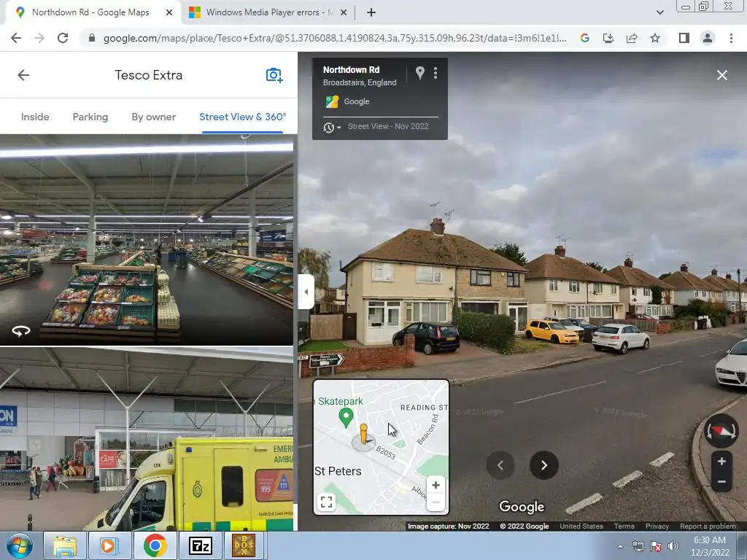The width and height of the screenshot is (747, 560).
Task: Open taskbar clock showing 6:30 AM
Action: [710, 546]
